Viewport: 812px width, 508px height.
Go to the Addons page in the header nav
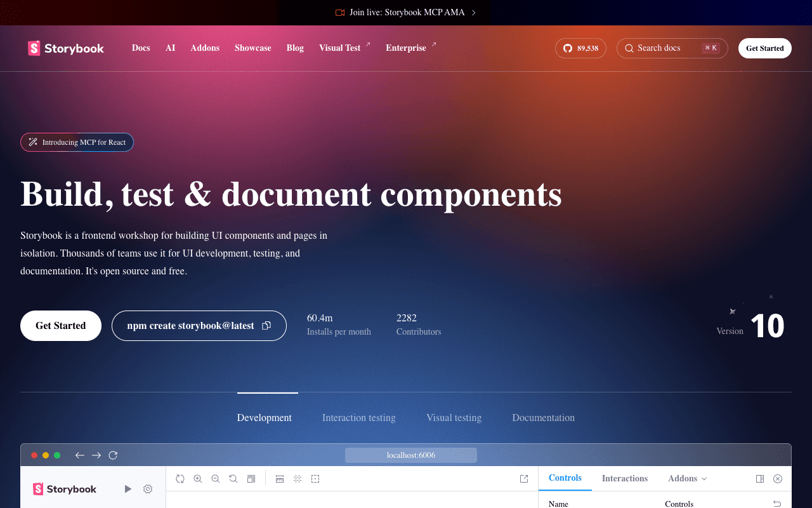tap(205, 48)
